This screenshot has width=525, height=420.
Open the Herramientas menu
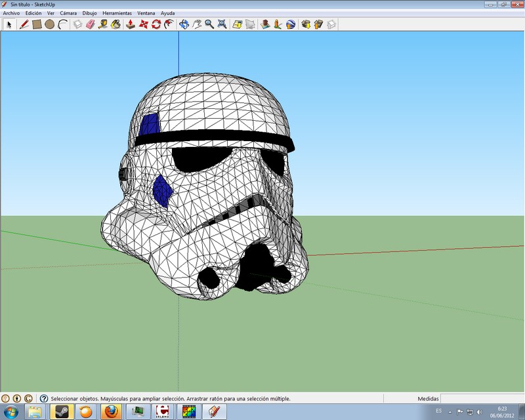[x=117, y=13]
